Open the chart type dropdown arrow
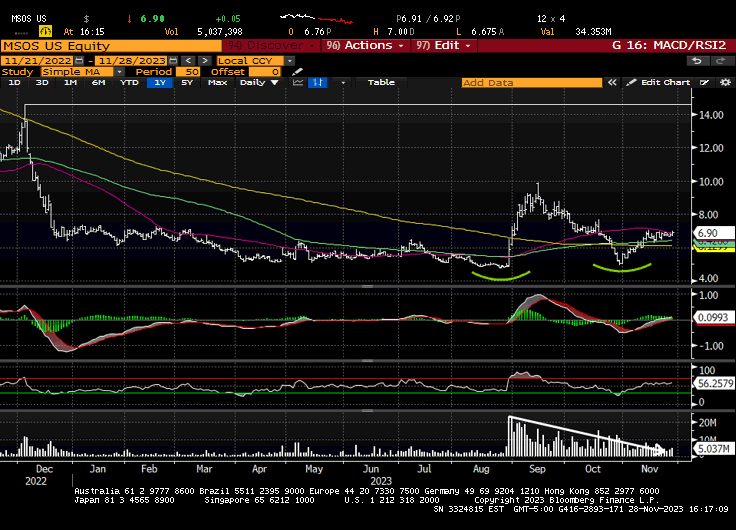Viewport: 736px width, 530px height. pyautogui.click(x=343, y=83)
